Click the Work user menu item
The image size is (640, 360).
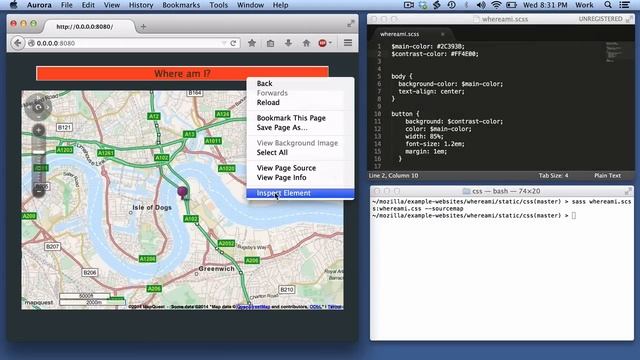[584, 5]
